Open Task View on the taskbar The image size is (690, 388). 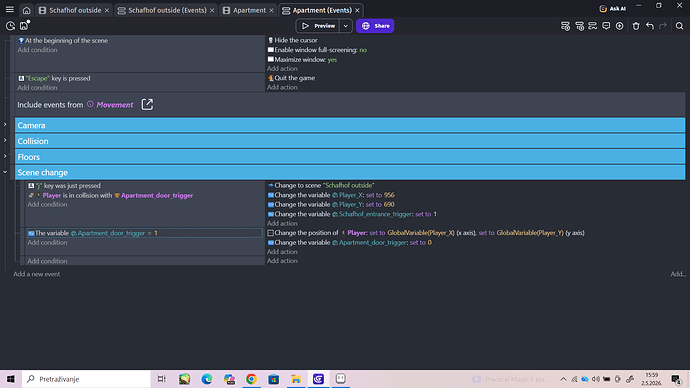161,379
